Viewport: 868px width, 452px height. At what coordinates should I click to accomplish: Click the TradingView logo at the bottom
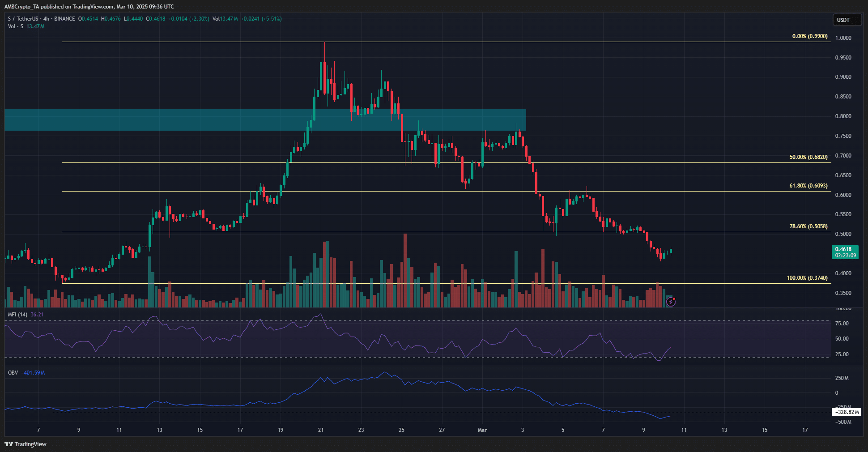[26, 444]
